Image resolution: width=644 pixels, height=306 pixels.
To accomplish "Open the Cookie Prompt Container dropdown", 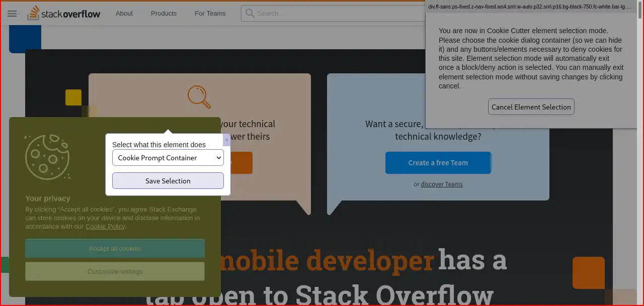I will [x=168, y=158].
